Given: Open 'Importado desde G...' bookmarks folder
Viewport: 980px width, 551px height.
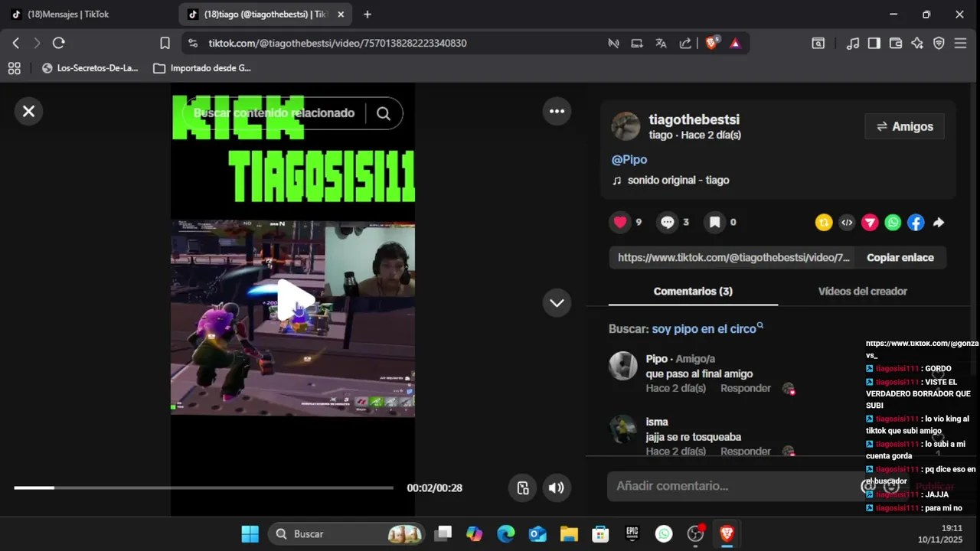Looking at the screenshot, I should [202, 68].
